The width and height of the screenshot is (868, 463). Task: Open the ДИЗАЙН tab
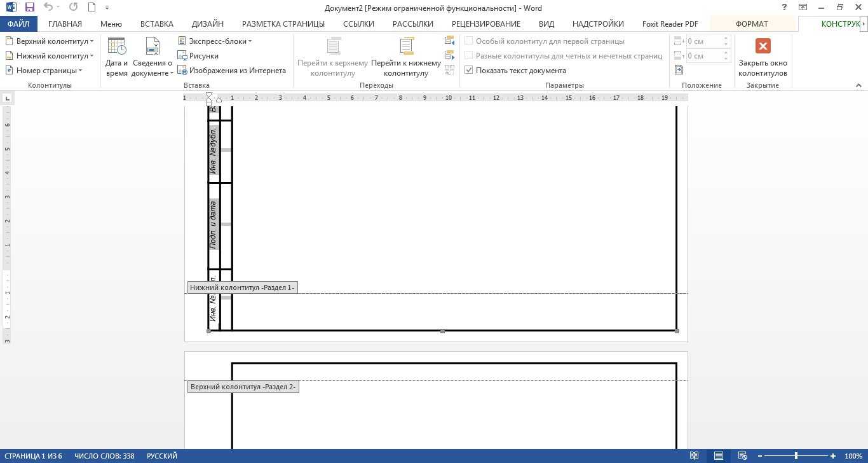pos(207,24)
